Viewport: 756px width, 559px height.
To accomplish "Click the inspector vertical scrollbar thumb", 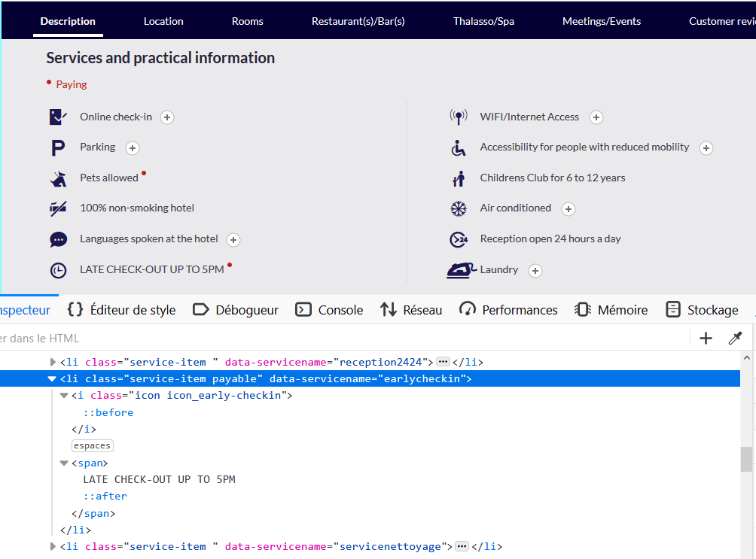I will coord(745,459).
